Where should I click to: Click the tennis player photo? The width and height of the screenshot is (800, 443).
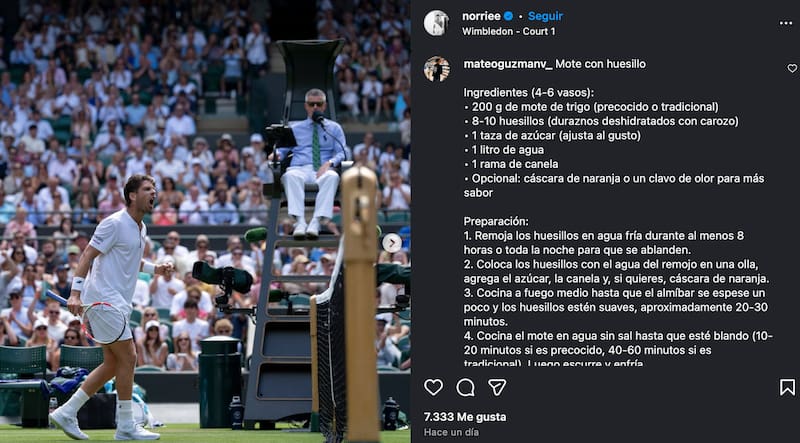(205, 222)
